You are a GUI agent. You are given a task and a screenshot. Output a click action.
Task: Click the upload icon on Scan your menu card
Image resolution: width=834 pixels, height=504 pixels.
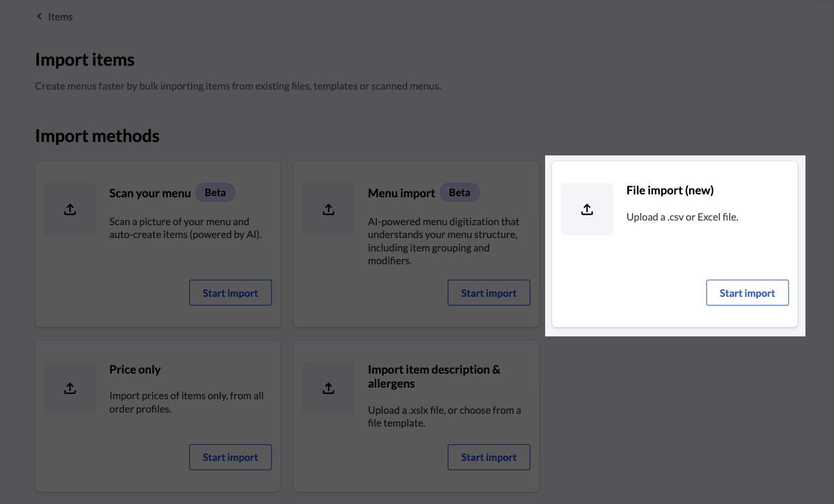(x=70, y=209)
